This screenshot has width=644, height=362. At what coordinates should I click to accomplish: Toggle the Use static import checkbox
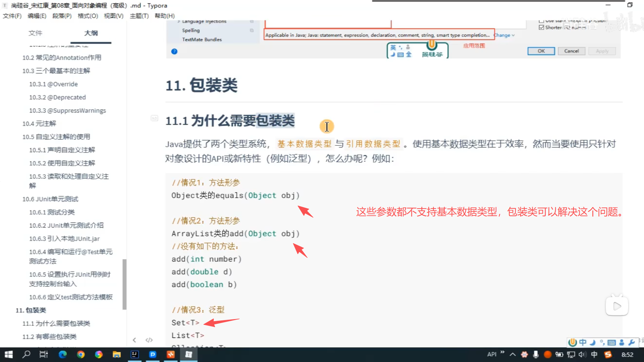[x=541, y=21]
